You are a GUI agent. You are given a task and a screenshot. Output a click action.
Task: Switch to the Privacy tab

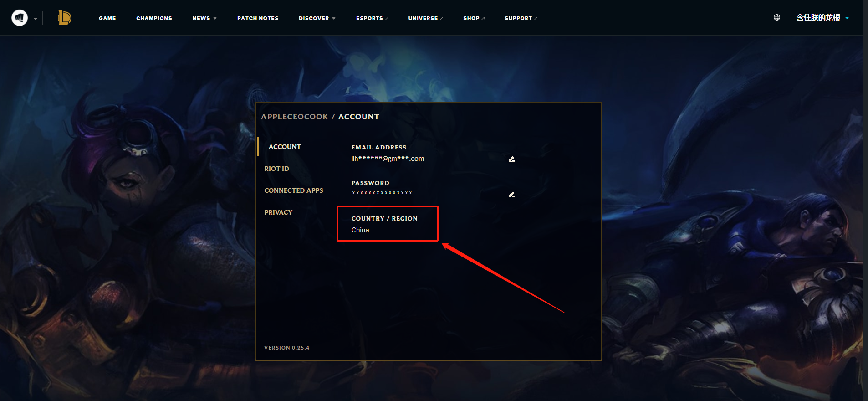click(278, 212)
